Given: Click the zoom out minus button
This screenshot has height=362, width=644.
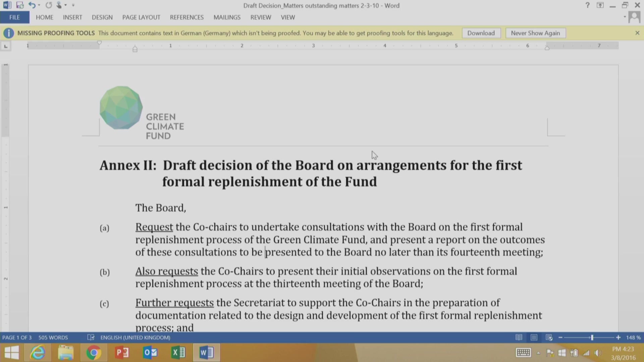Looking at the screenshot, I should tap(560, 338).
